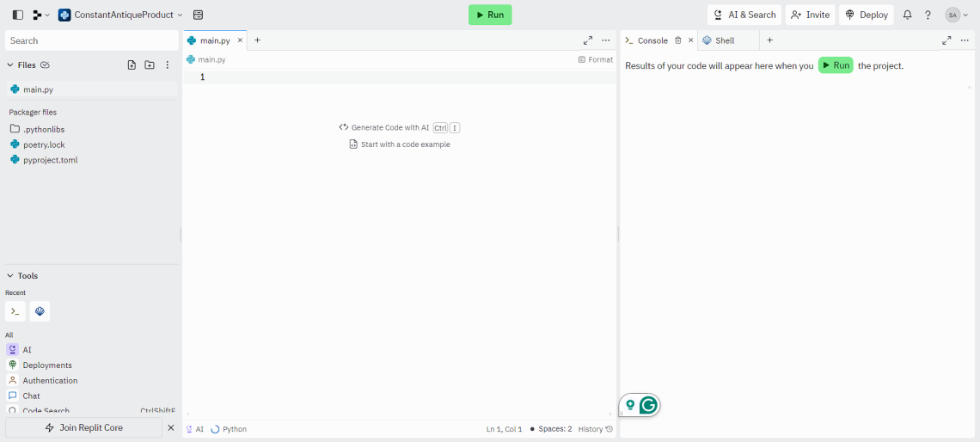
Task: Dismiss the Join Replit Core banner
Action: pyautogui.click(x=171, y=427)
